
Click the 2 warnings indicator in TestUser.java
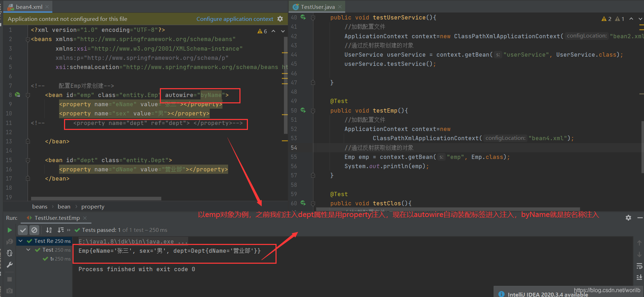(x=607, y=19)
